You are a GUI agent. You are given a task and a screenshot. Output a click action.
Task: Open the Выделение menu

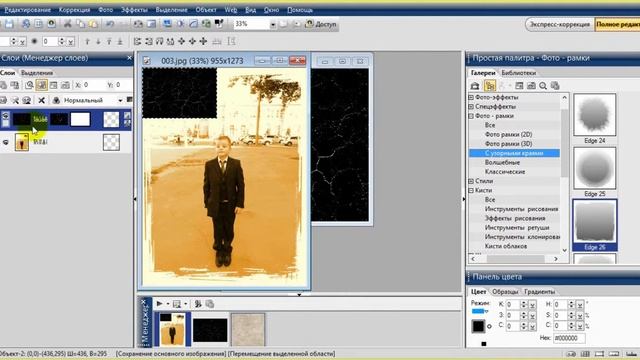171,10
